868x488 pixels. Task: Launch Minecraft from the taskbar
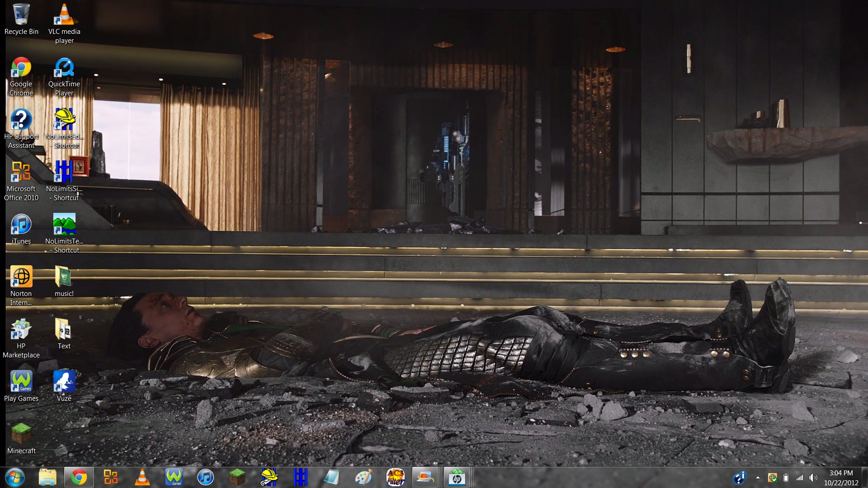pos(237,477)
